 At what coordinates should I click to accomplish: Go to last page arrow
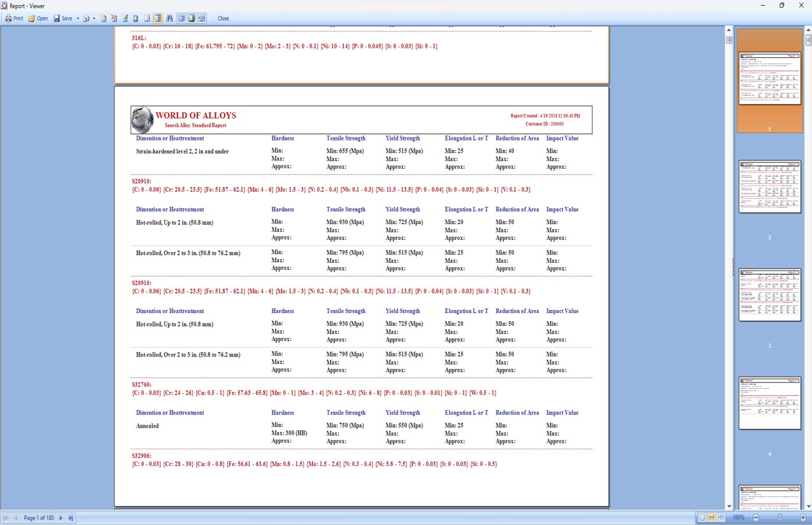point(71,518)
